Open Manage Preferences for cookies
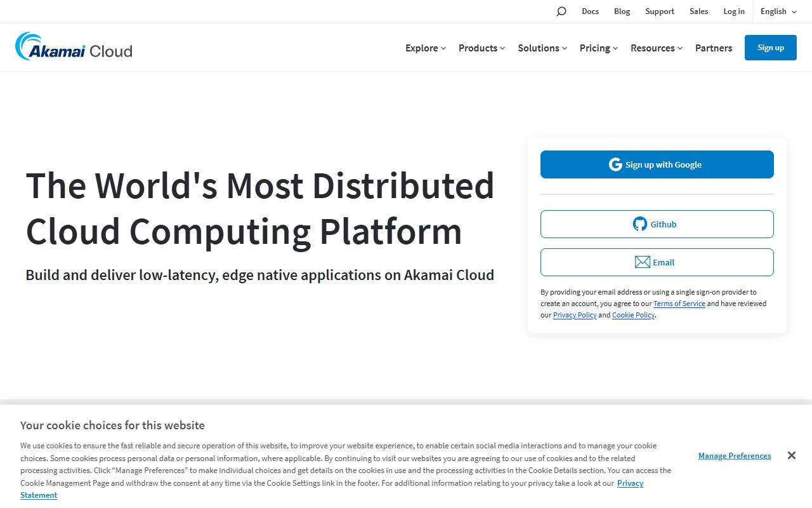812x508 pixels. click(734, 455)
